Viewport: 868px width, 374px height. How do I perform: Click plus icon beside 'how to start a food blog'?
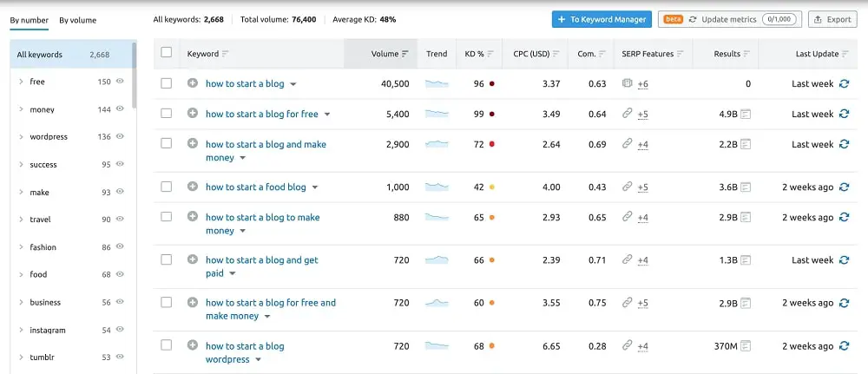coord(193,187)
